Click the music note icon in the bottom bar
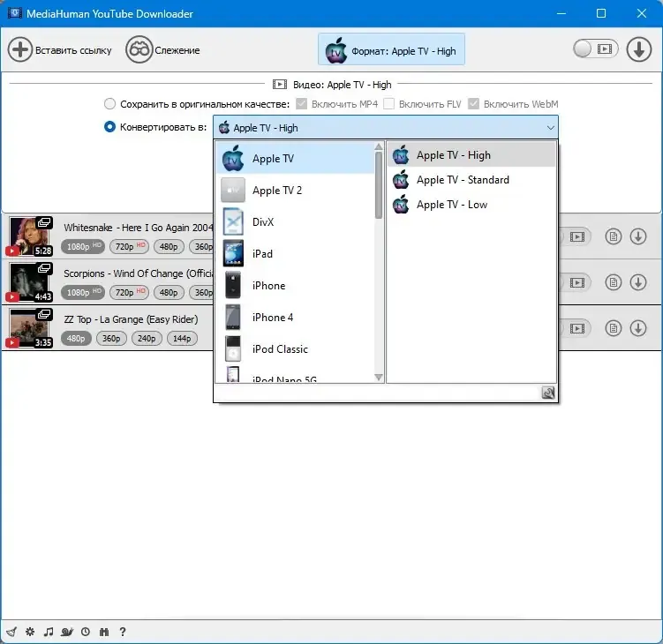The height and width of the screenshot is (644, 663). click(x=49, y=632)
